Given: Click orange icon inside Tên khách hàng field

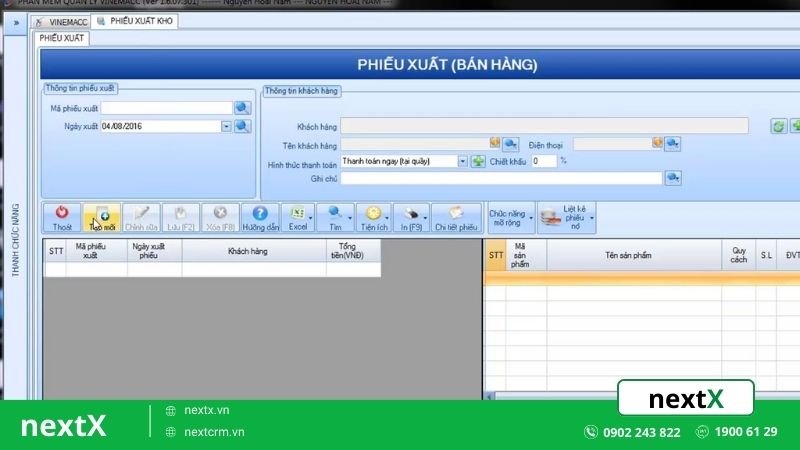Looking at the screenshot, I should pos(494,143).
